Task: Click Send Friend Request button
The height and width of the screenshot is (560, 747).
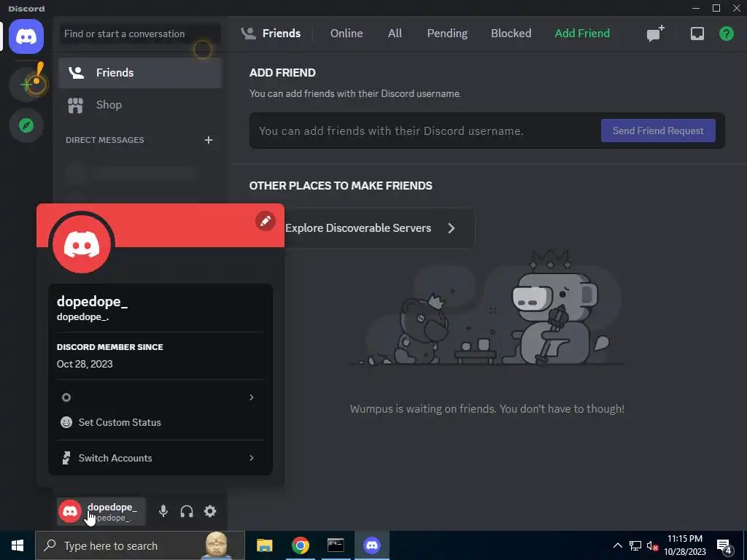Action: (658, 131)
